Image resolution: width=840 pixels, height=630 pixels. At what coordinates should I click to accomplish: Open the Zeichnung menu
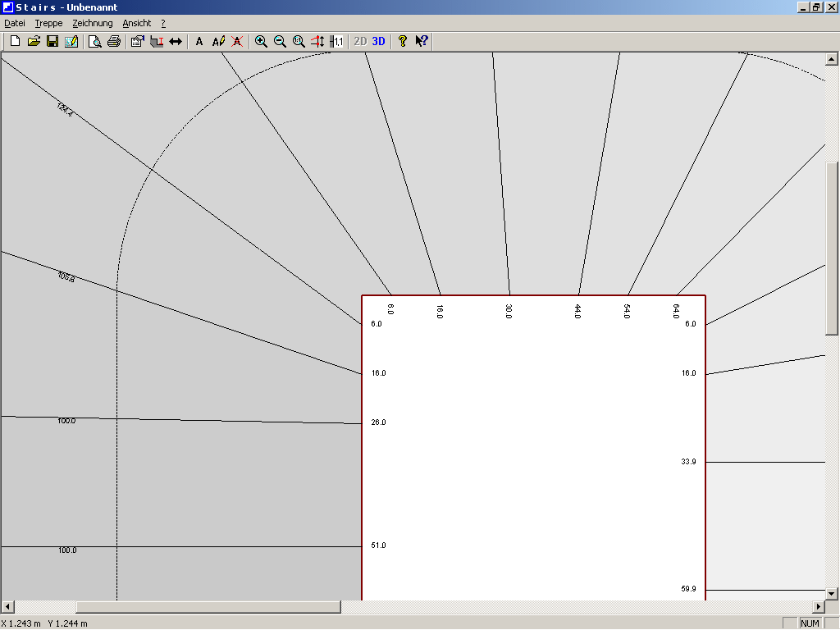[93, 23]
